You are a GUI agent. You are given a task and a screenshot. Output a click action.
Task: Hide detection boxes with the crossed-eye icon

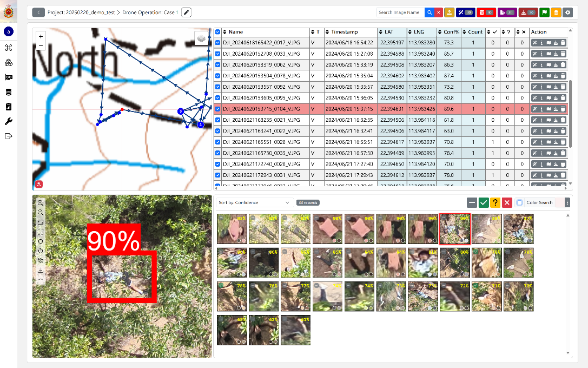click(x=41, y=260)
